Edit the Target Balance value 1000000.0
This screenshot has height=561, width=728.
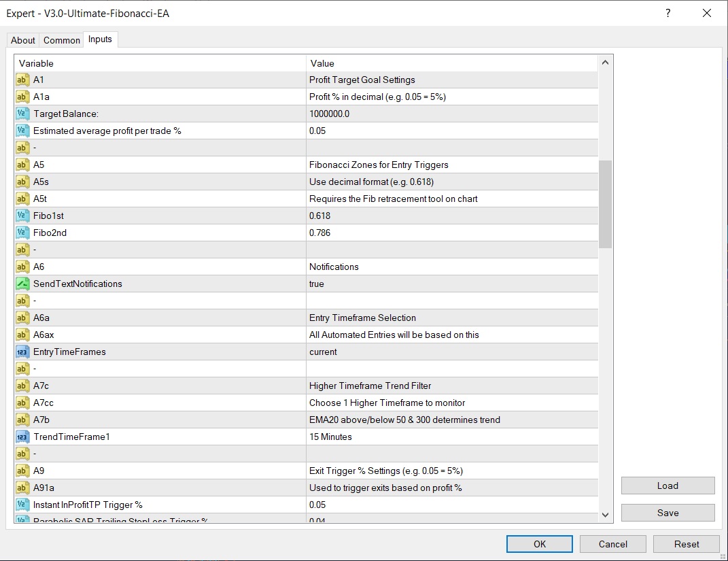452,114
